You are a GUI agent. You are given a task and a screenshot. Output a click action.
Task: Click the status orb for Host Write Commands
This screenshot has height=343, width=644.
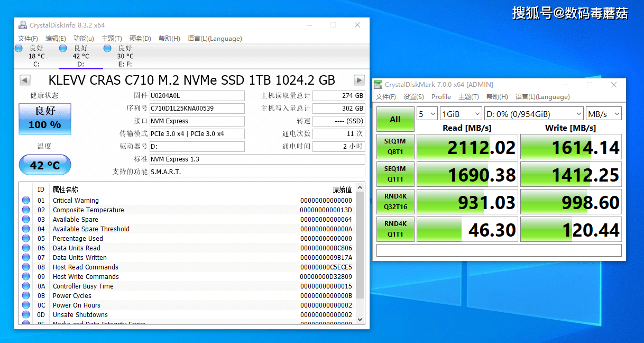tap(26, 277)
